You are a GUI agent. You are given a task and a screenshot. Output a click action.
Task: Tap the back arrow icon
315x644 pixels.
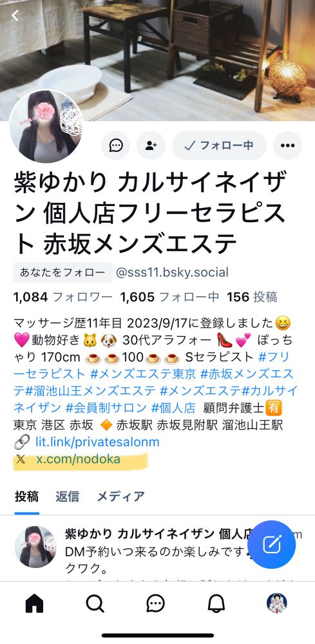pos(15,15)
